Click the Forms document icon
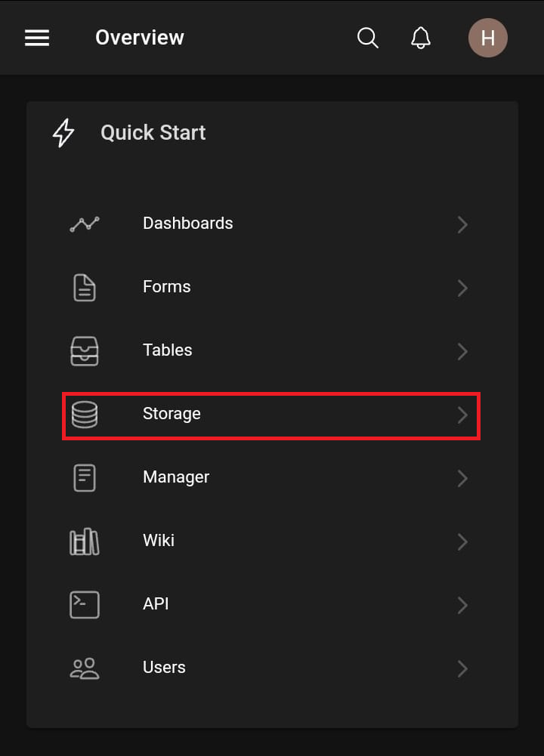 (x=85, y=287)
